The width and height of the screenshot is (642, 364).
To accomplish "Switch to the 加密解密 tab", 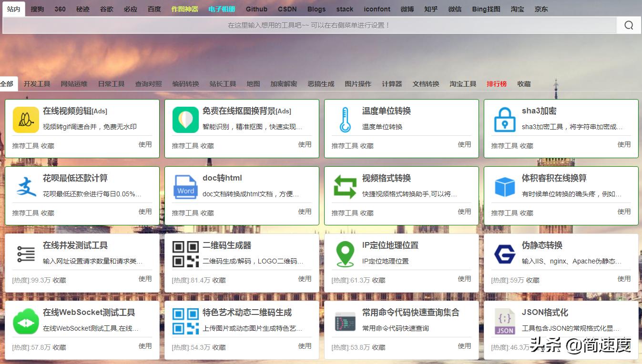I will pyautogui.click(x=284, y=84).
